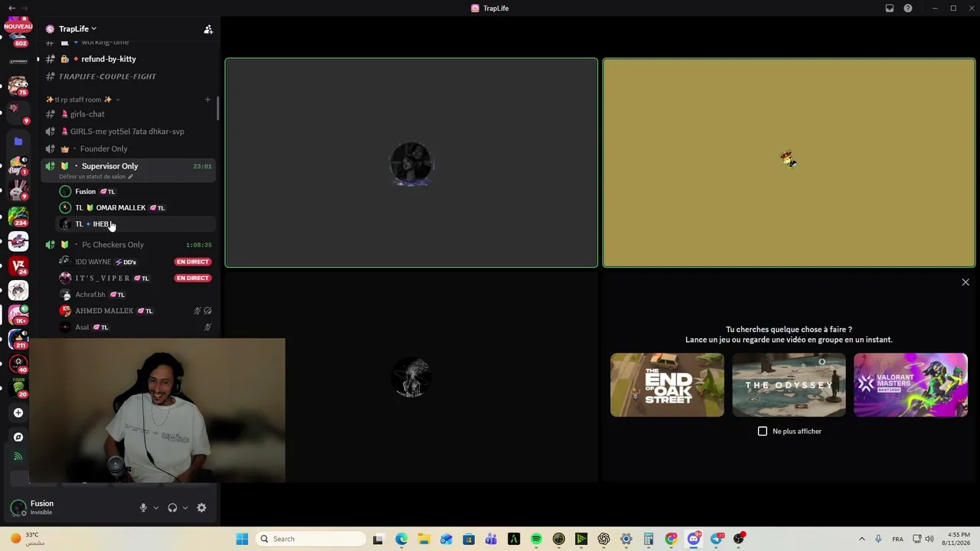The image size is (980, 551).
Task: Open the invite members icon beside TrapLife
Action: (207, 29)
